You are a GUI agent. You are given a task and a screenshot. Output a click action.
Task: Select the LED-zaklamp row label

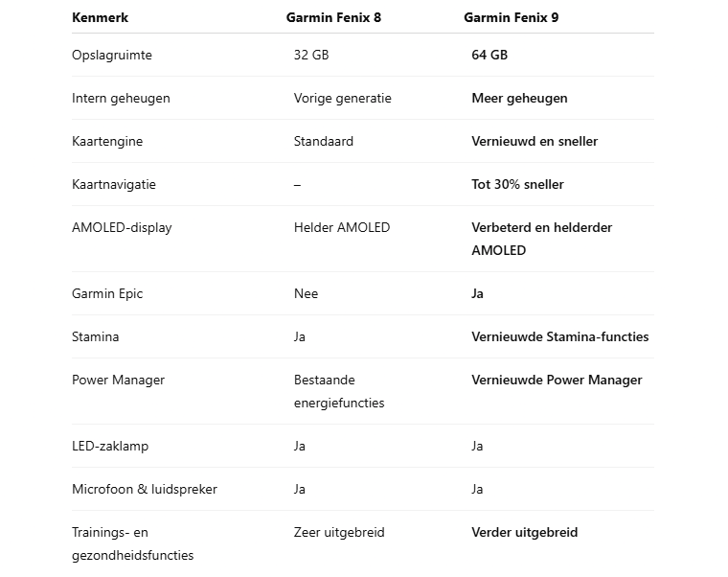(110, 446)
